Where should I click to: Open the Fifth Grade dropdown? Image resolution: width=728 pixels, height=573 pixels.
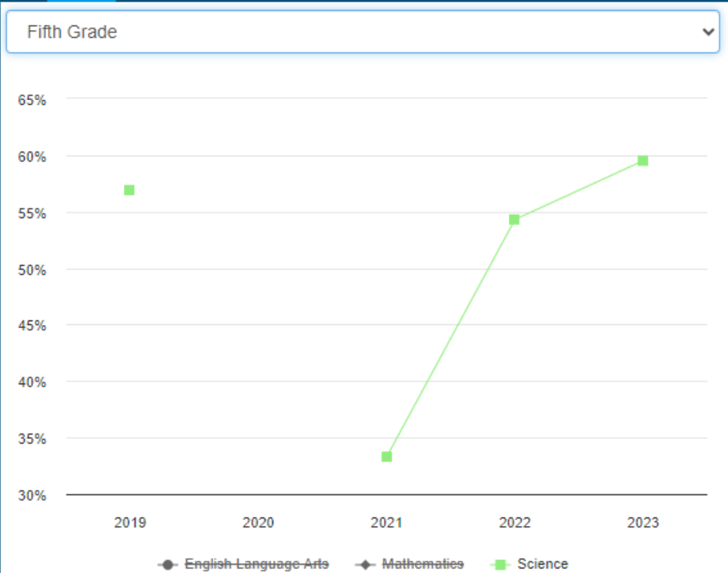tap(362, 32)
